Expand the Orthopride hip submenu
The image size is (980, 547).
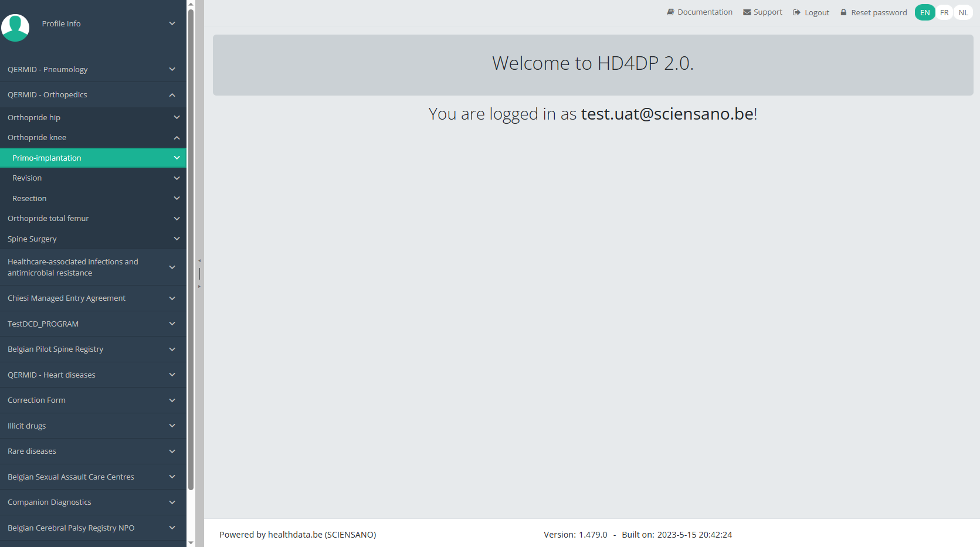(x=177, y=117)
